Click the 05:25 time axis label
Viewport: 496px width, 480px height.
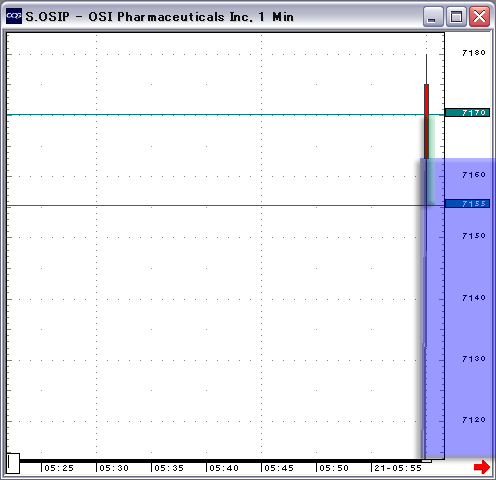click(59, 468)
